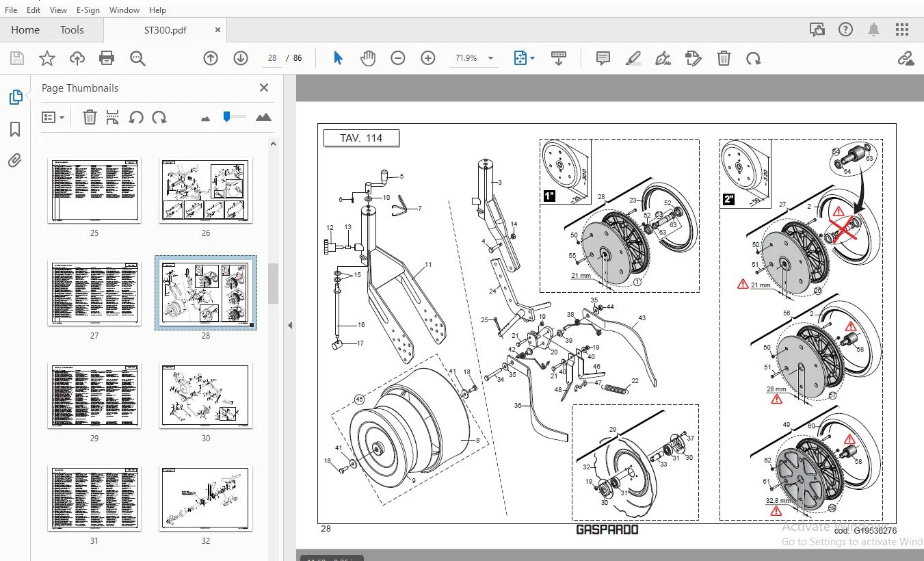Viewport: 924px width, 561px height.
Task: Open the Help question mark icon
Action: click(845, 29)
